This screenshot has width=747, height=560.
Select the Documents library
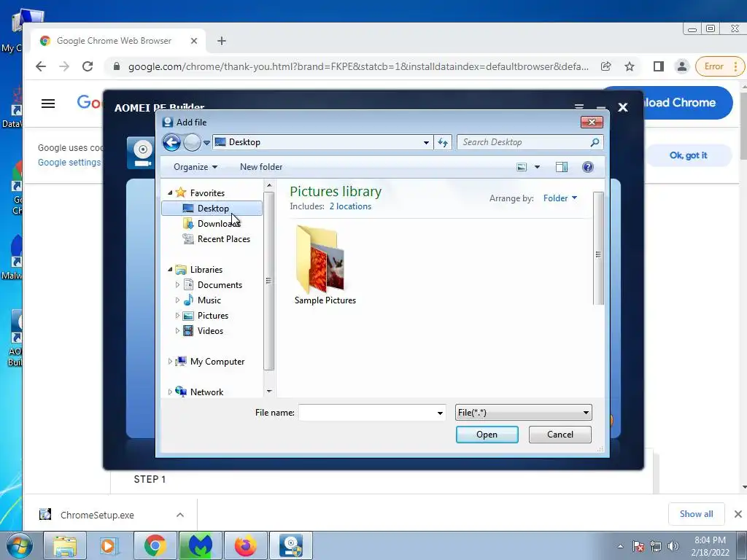click(x=220, y=285)
